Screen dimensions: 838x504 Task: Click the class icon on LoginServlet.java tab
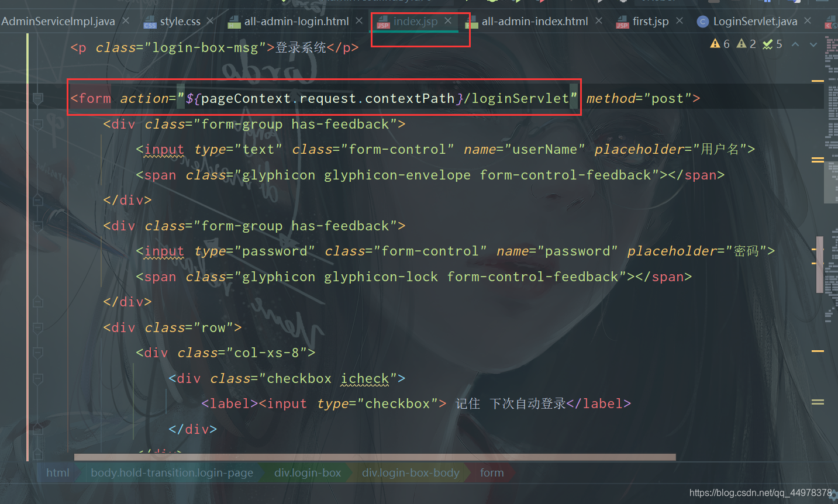tap(703, 22)
